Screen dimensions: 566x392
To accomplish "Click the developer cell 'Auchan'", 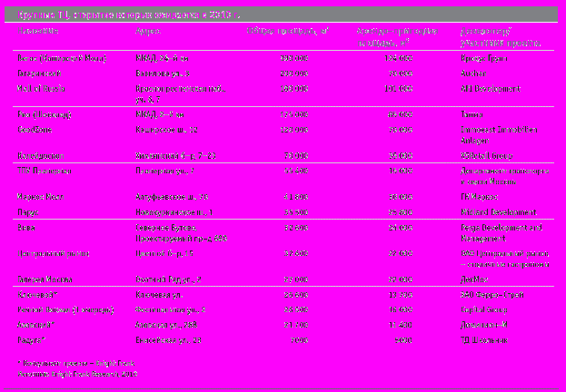I will coord(473,73).
